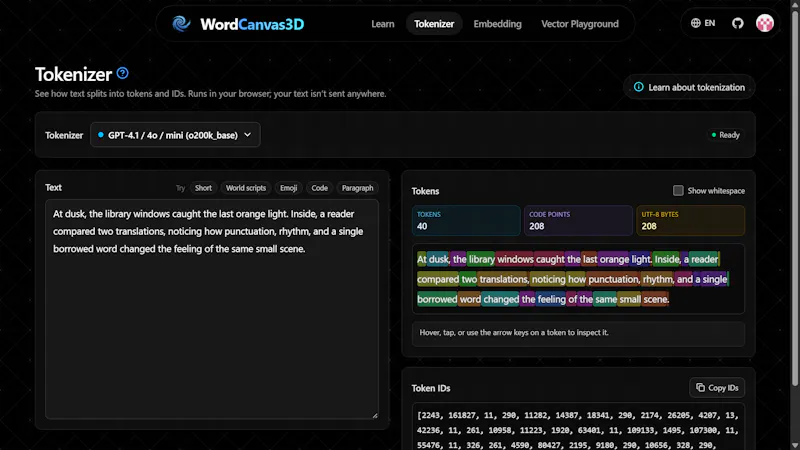Inspect the 'noticing' token
The height and width of the screenshot is (450, 800).
pyautogui.click(x=548, y=279)
